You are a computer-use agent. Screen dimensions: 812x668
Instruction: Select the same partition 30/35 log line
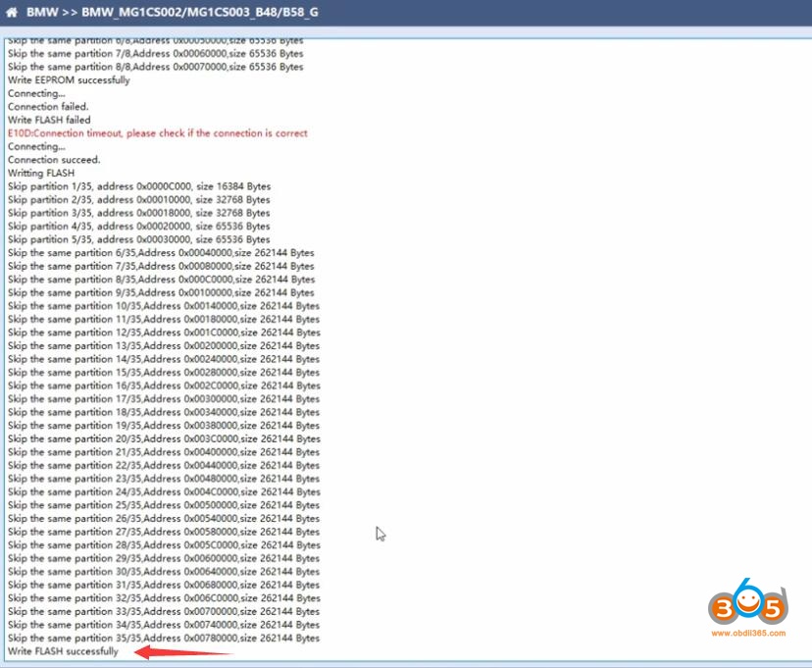pos(164,572)
